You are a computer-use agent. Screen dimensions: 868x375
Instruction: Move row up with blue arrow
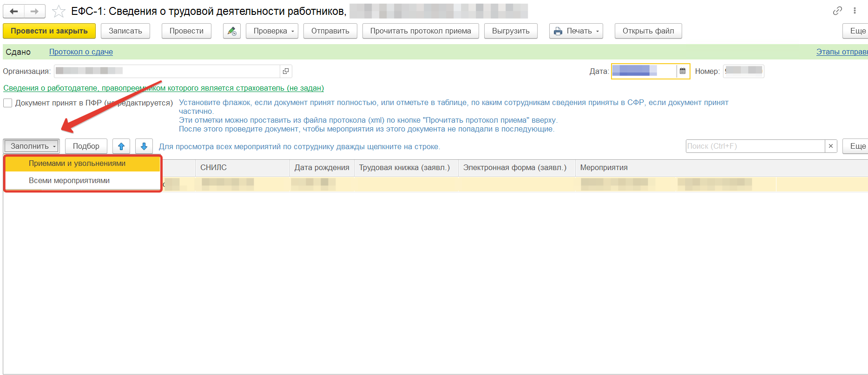[121, 146]
